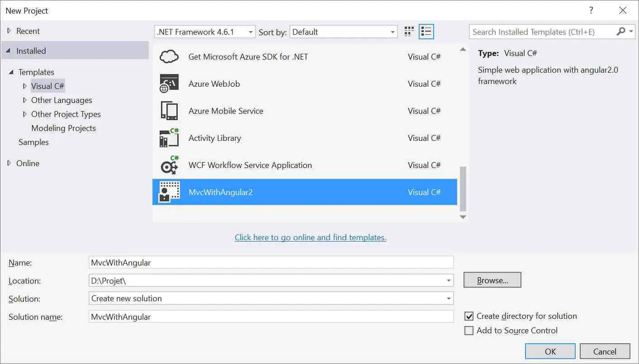Viewport: 639px width, 364px height.
Task: Click the Browse... button
Action: coord(492,280)
